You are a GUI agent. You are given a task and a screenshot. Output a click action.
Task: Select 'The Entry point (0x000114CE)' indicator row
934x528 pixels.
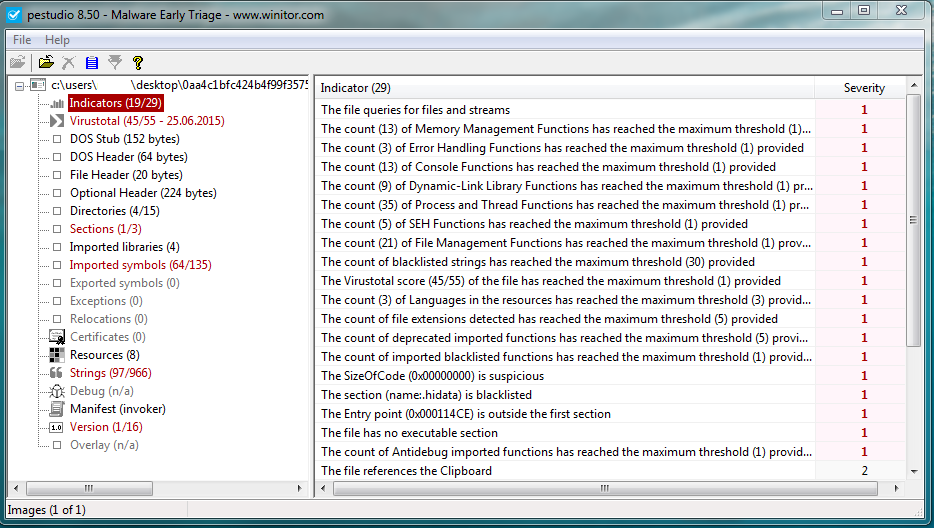click(611, 414)
